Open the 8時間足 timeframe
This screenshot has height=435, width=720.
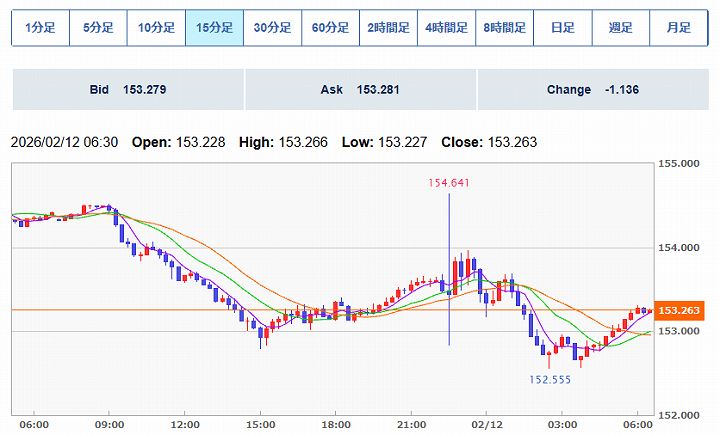click(504, 28)
